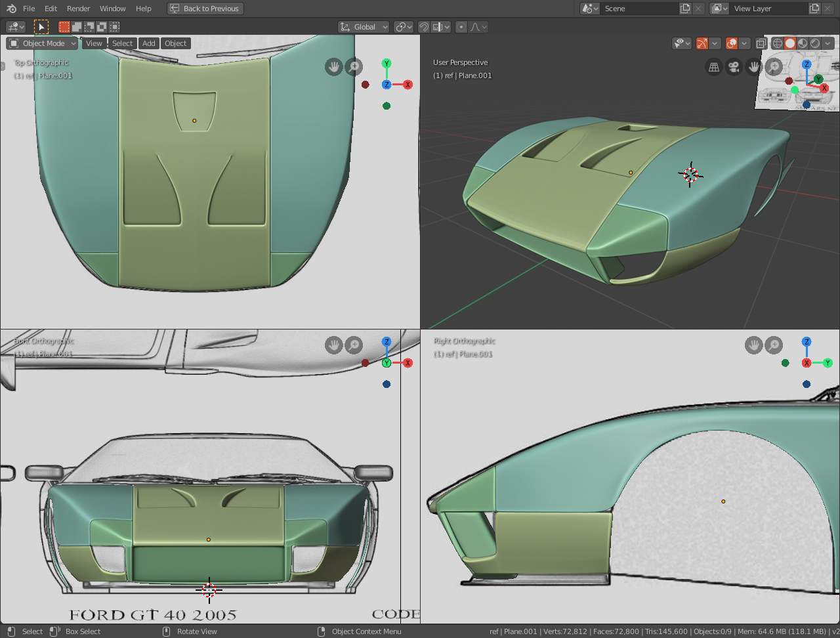This screenshot has width=840, height=638.
Task: Toggle proportional editing
Action: [461, 27]
